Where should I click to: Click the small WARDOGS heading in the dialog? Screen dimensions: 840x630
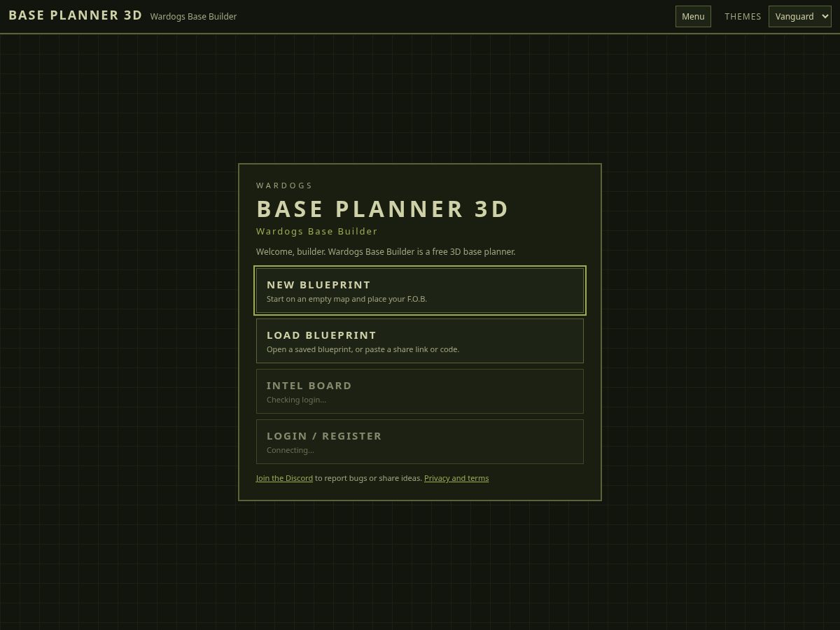click(284, 185)
